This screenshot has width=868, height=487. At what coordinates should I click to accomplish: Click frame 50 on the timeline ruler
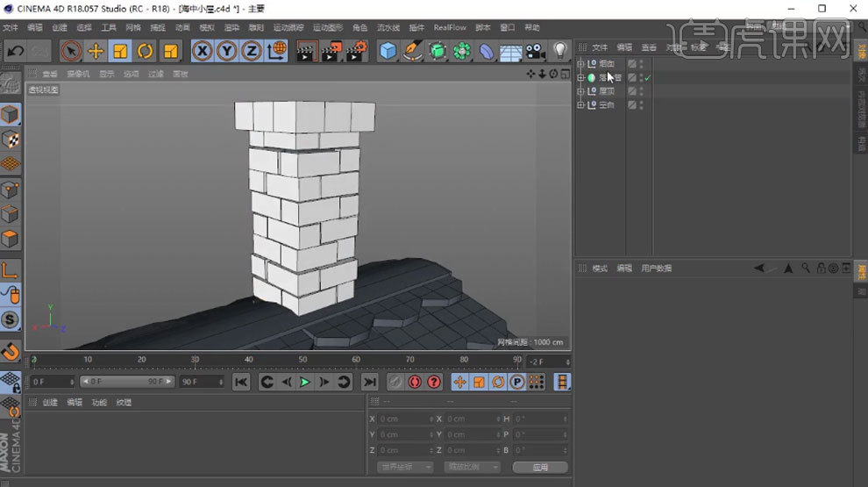[302, 360]
